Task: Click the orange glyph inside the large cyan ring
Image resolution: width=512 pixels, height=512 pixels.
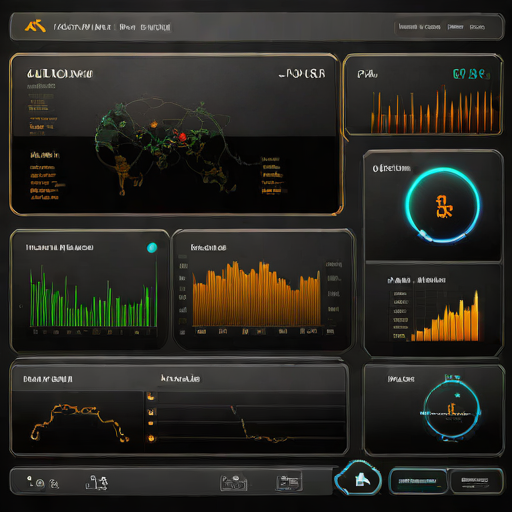Action: pos(444,207)
